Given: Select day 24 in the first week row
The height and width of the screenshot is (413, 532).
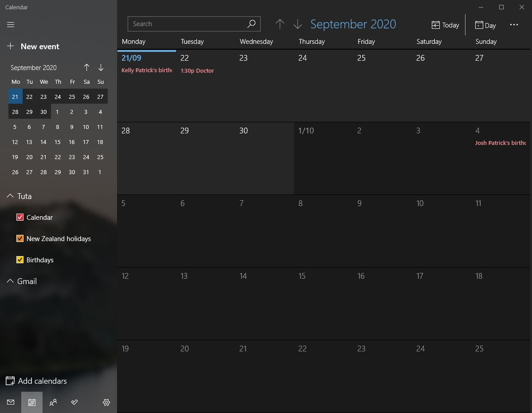Looking at the screenshot, I should [x=324, y=86].
